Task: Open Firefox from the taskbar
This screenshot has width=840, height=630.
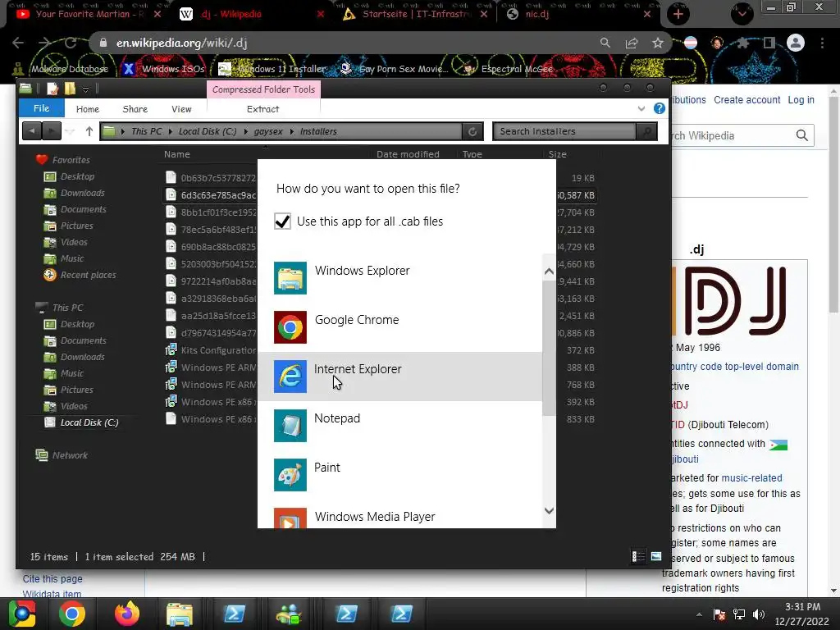Action: [x=126, y=614]
